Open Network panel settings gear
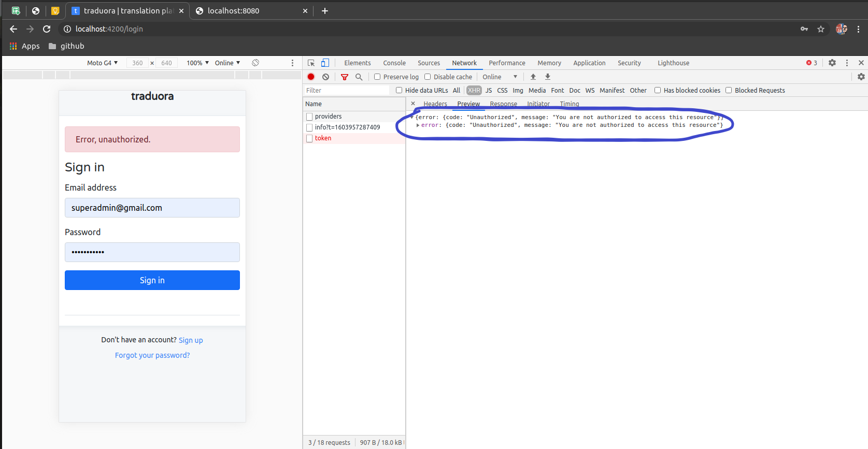Viewport: 868px width, 449px height. [861, 77]
